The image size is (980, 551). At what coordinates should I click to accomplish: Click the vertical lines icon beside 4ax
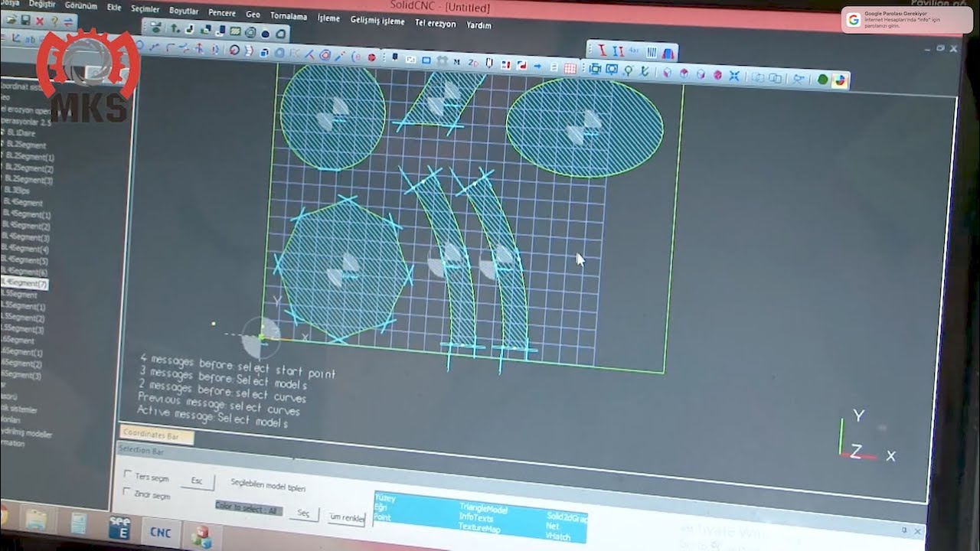coord(652,53)
